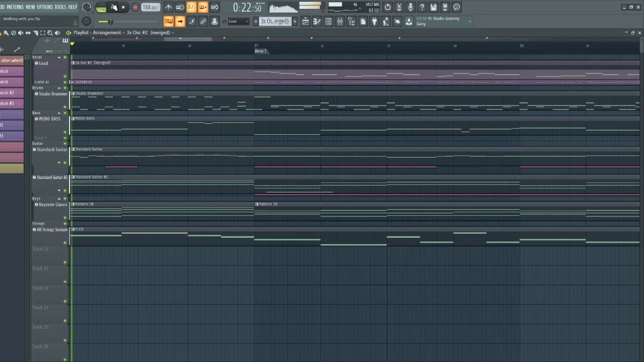Click the master pitch knob
Image resolution: width=644 pixels, height=362 pixels.
pos(87,21)
